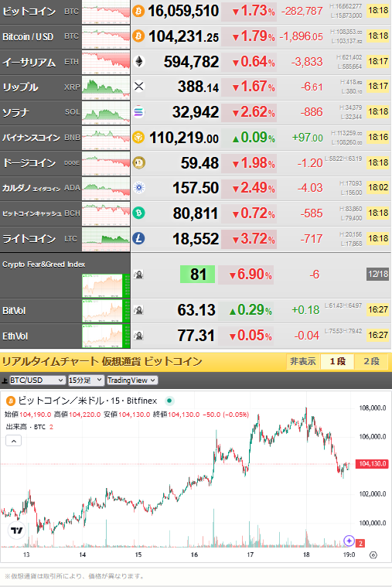The height and width of the screenshot is (587, 392).
Task: Open the TradingView chart type dropdown
Action: click(131, 381)
